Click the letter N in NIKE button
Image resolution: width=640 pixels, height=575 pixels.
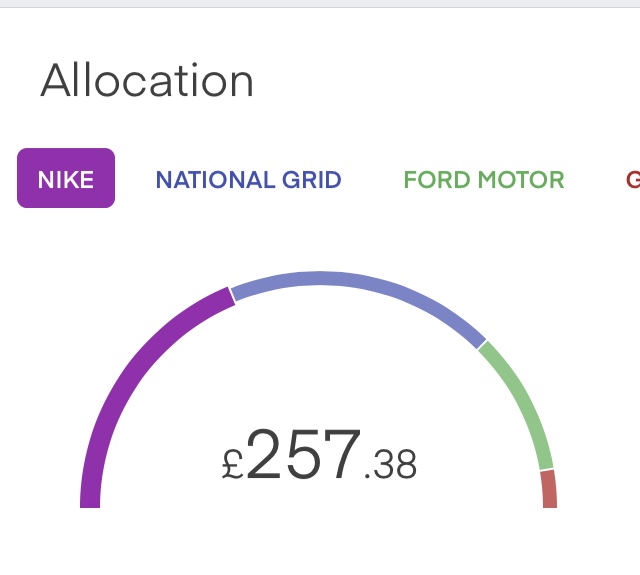point(44,180)
